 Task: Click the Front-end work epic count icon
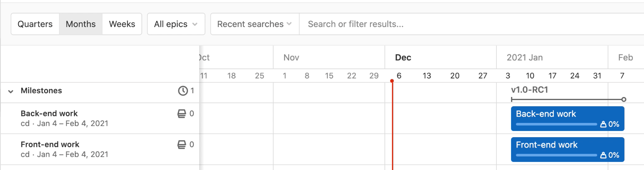click(181, 144)
